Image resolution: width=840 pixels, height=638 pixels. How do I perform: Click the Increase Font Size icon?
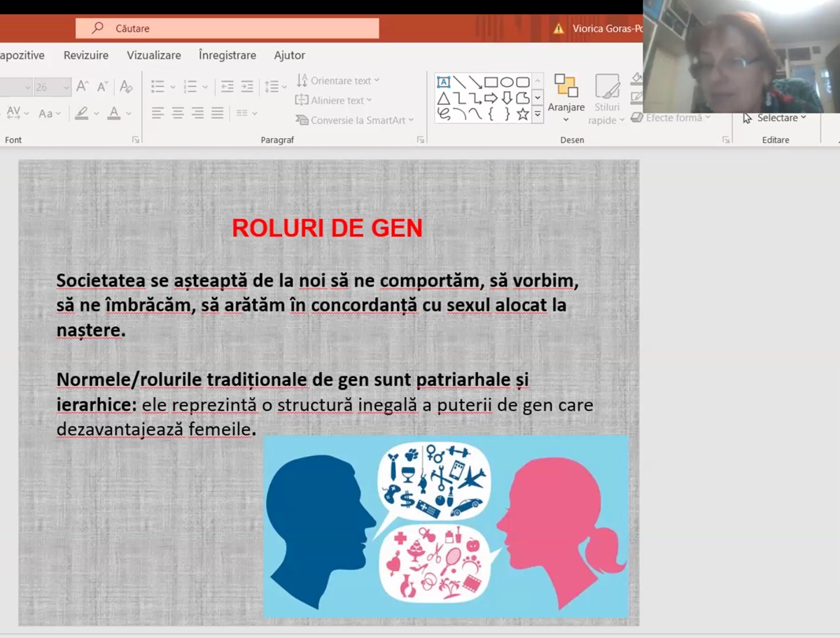[83, 87]
